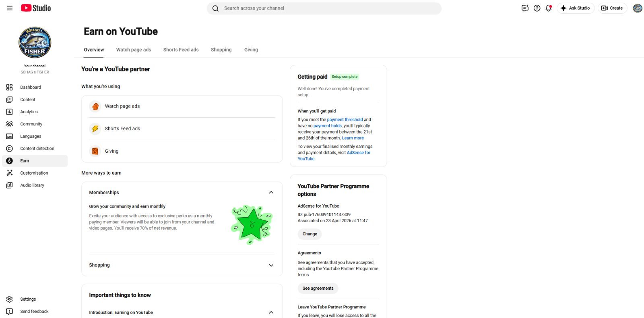Switch to the Shopping tab

click(221, 50)
